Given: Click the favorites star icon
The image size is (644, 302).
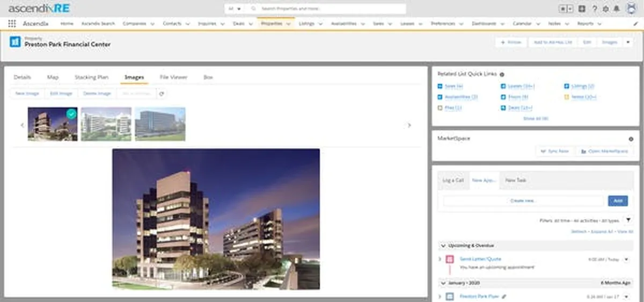Looking at the screenshot, I should [563, 9].
